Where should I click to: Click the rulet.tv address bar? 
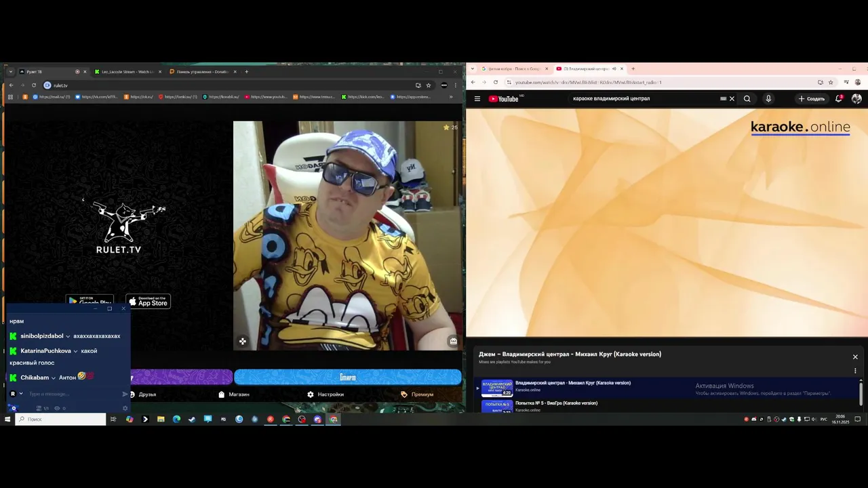pyautogui.click(x=231, y=85)
